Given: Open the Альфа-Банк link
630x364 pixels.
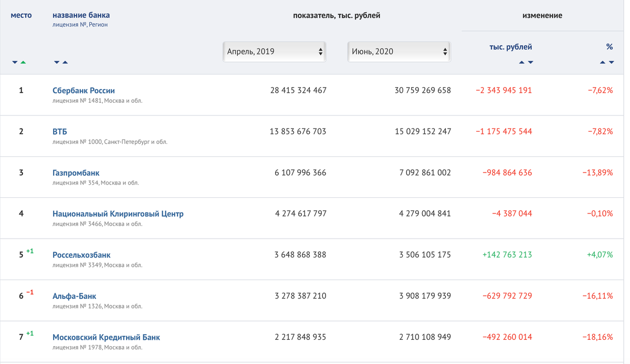Looking at the screenshot, I should pos(75,296).
